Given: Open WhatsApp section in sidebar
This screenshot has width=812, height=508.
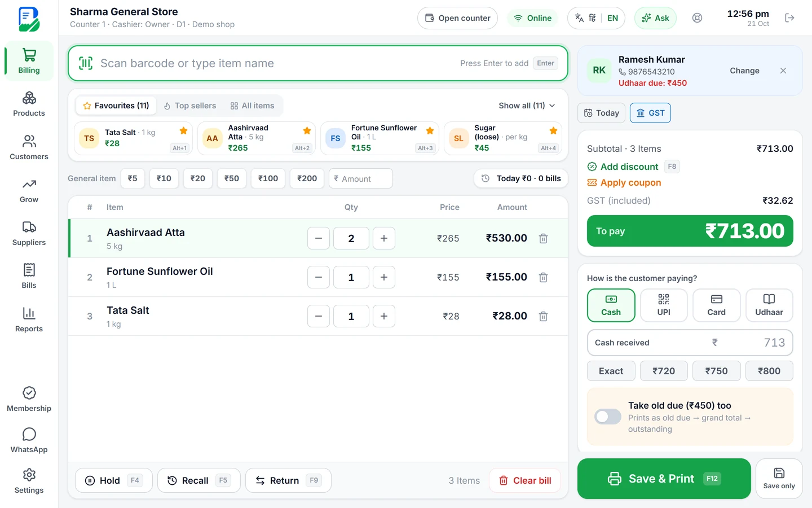Looking at the screenshot, I should click(29, 440).
